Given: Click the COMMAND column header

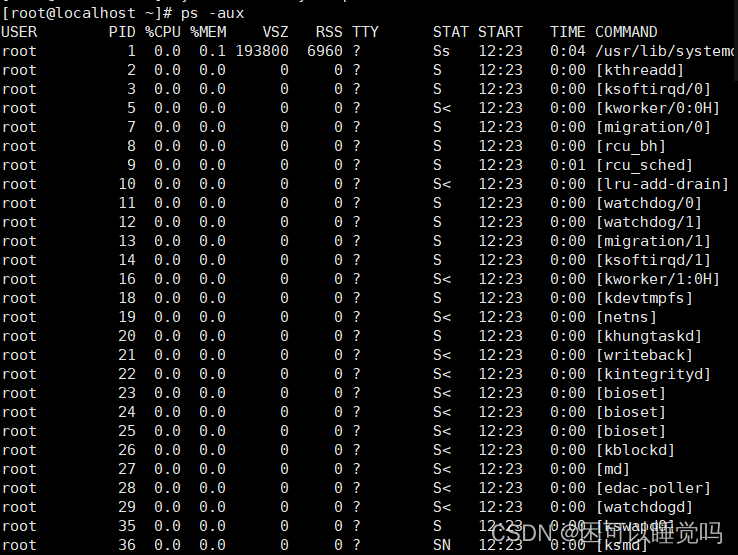Looking at the screenshot, I should (626, 32).
